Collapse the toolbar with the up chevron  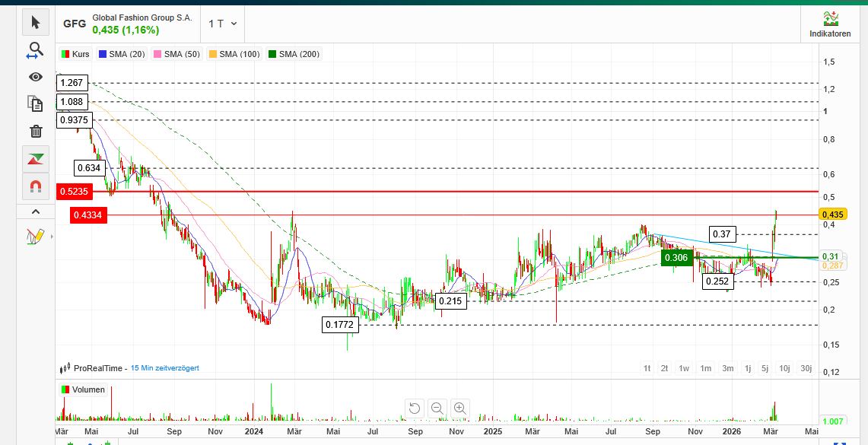click(35, 211)
